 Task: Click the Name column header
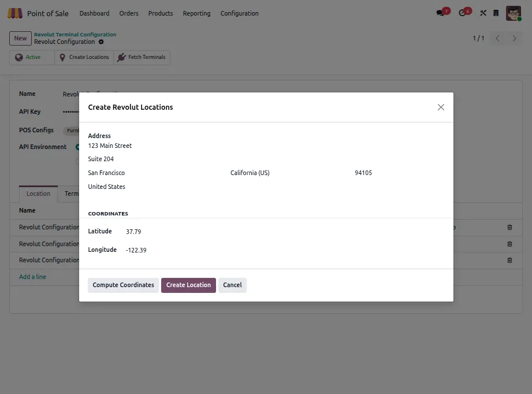(x=27, y=210)
